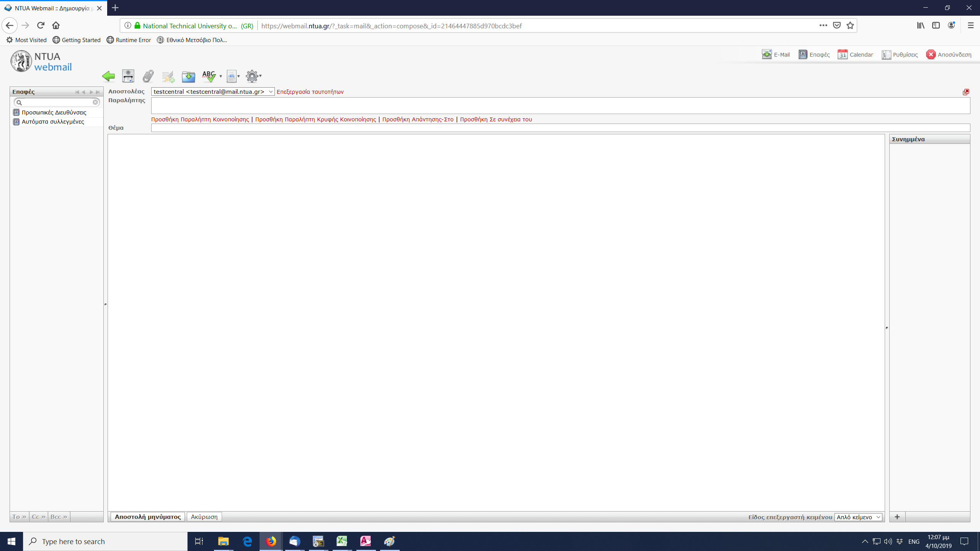Click the insert signature icon
The width and height of the screenshot is (980, 551).
(x=168, y=77)
